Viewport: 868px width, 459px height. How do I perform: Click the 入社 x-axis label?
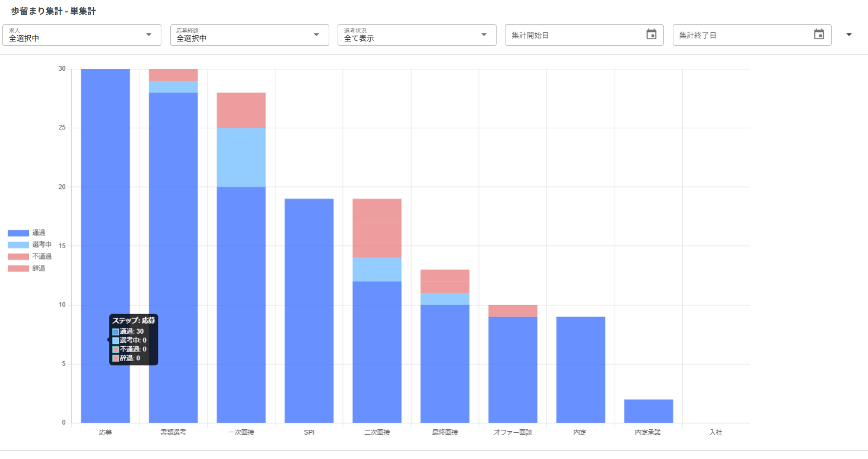pos(716,432)
